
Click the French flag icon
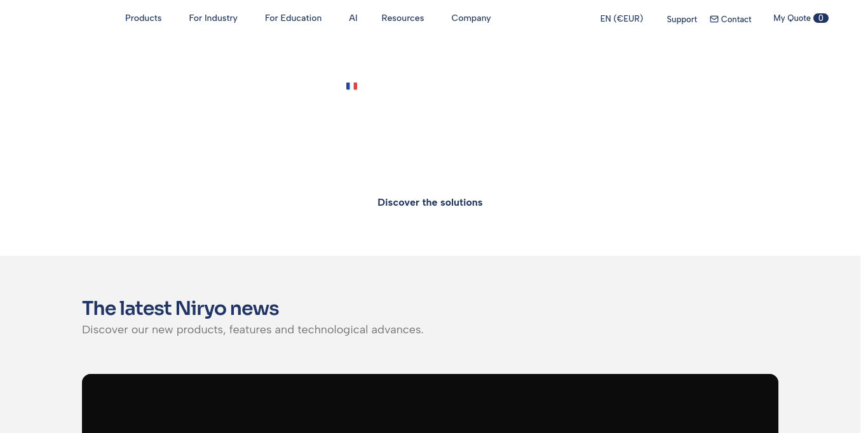[351, 86]
